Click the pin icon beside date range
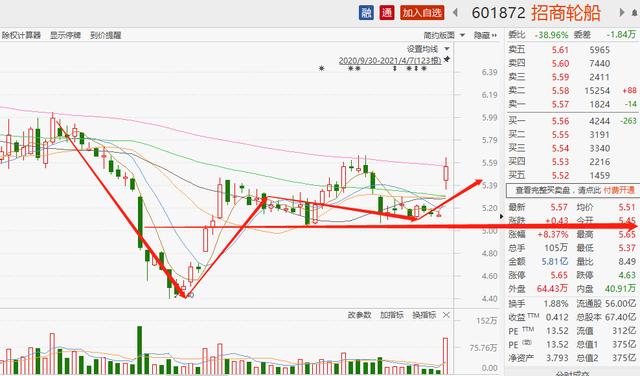Image resolution: width=640 pixels, height=376 pixels. pyautogui.click(x=447, y=60)
